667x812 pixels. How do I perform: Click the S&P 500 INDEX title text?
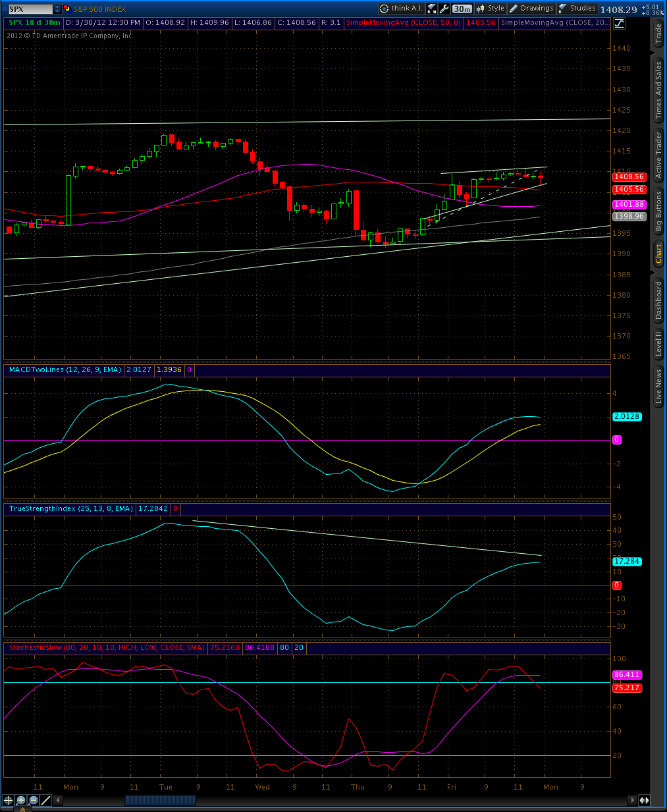point(99,9)
